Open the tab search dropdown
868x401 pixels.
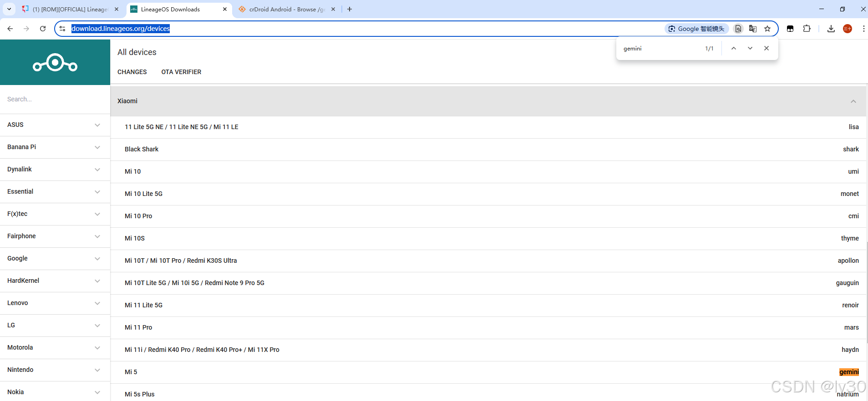point(9,9)
